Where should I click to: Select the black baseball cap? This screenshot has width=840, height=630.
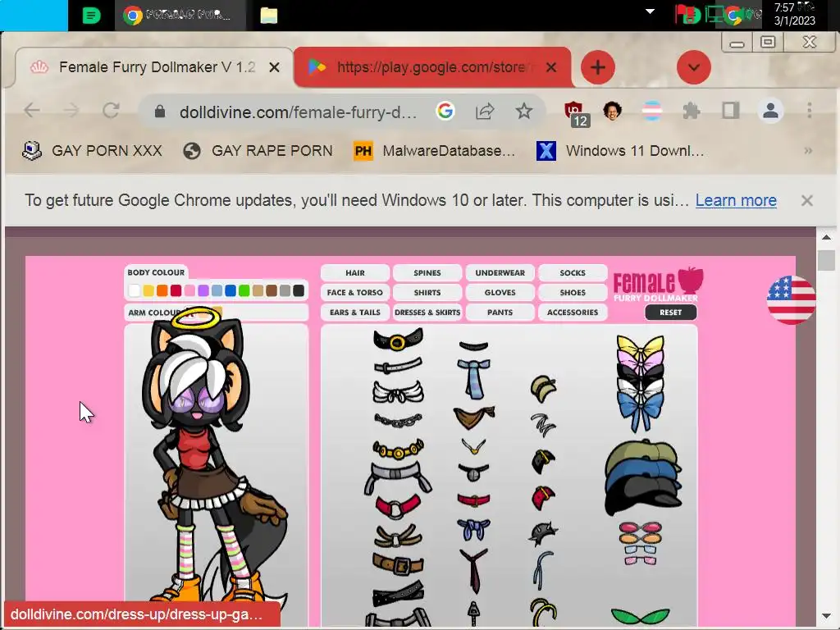(x=643, y=496)
